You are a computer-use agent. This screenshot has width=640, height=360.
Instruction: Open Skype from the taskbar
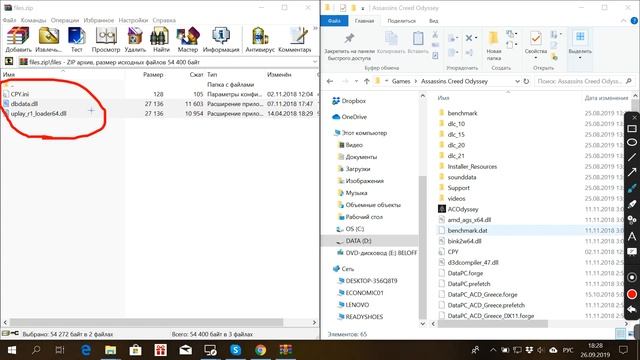click(236, 350)
